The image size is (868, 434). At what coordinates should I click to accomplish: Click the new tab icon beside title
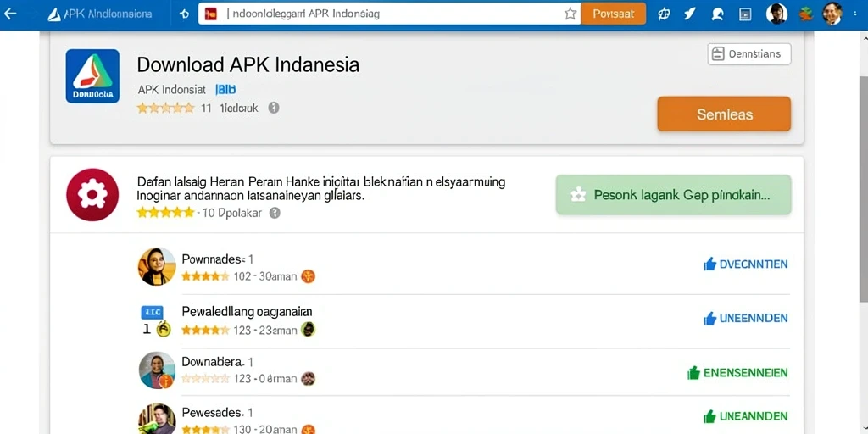click(185, 14)
